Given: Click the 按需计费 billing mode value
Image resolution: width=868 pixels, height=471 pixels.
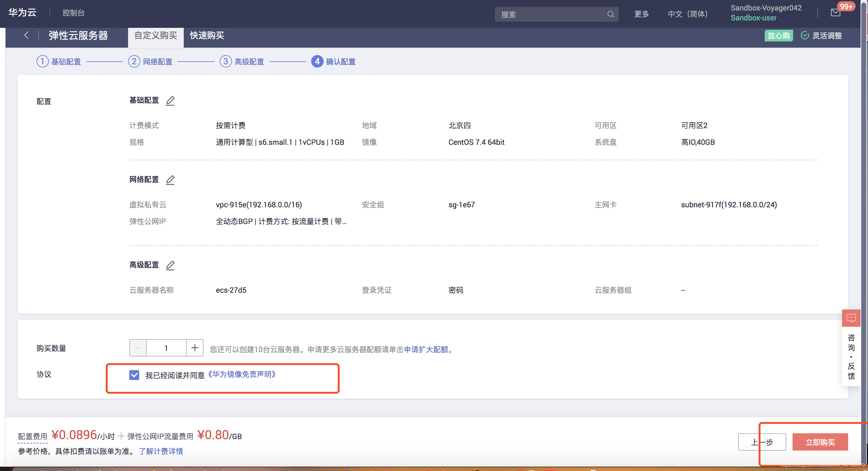Looking at the screenshot, I should 230,125.
